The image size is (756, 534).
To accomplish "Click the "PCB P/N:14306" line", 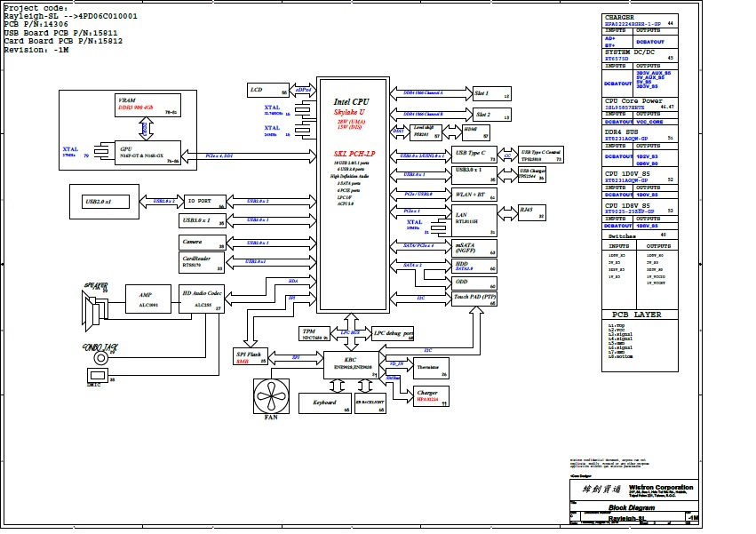I will click(x=36, y=24).
